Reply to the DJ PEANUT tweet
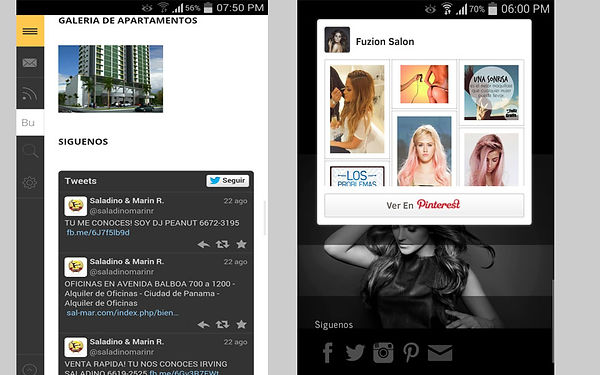Viewport: 600px width, 375px height. tap(204, 244)
